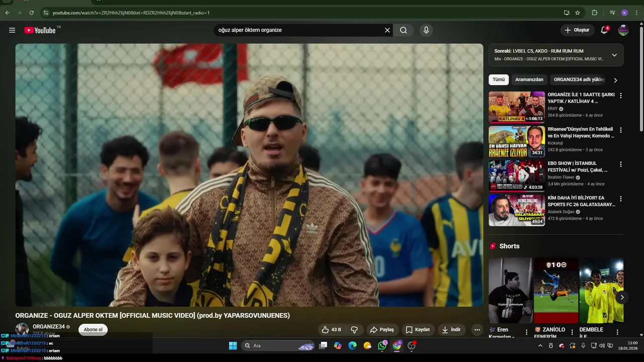Clear the search query with the X
This screenshot has width=644, height=362.
(387, 30)
